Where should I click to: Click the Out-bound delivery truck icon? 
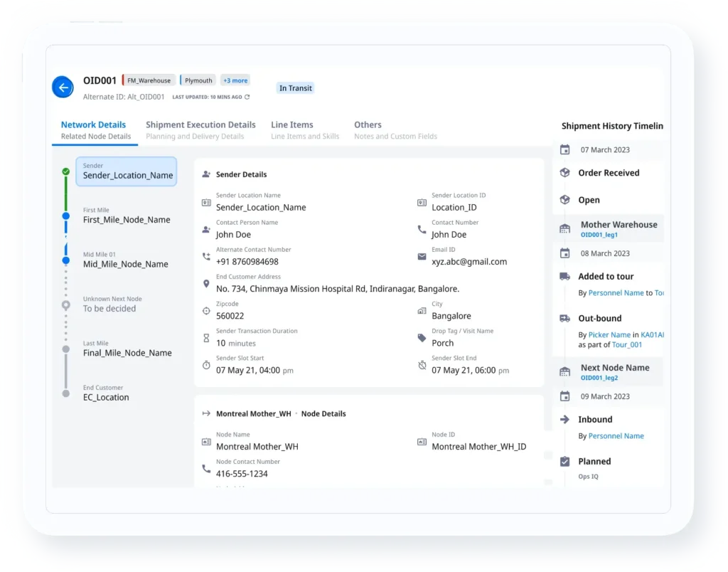(x=565, y=318)
